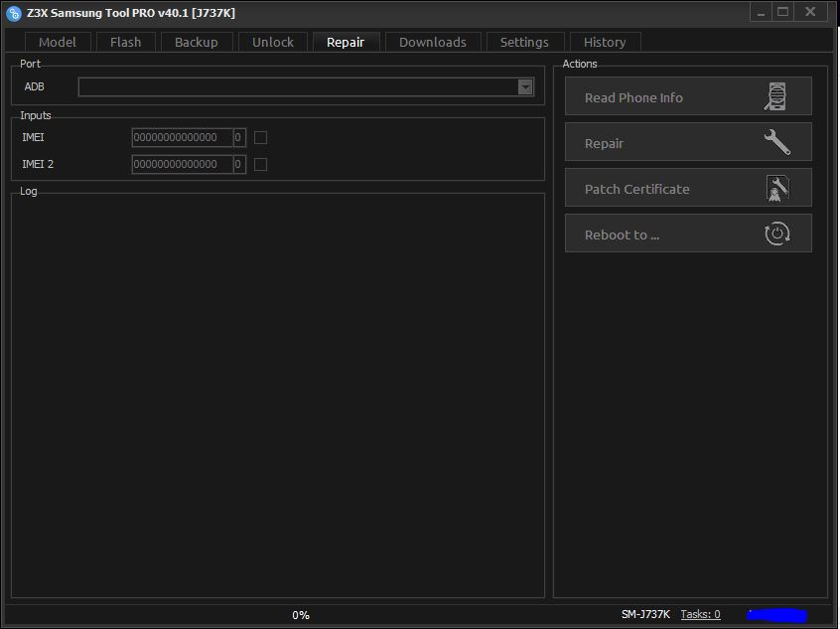Open the ADB port combo box
The height and width of the screenshot is (629, 840).
pyautogui.click(x=306, y=86)
